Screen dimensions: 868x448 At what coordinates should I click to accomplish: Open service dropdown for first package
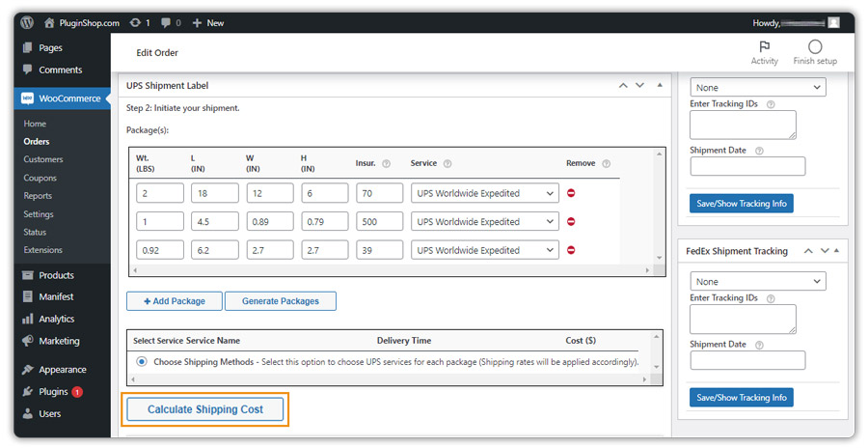485,193
